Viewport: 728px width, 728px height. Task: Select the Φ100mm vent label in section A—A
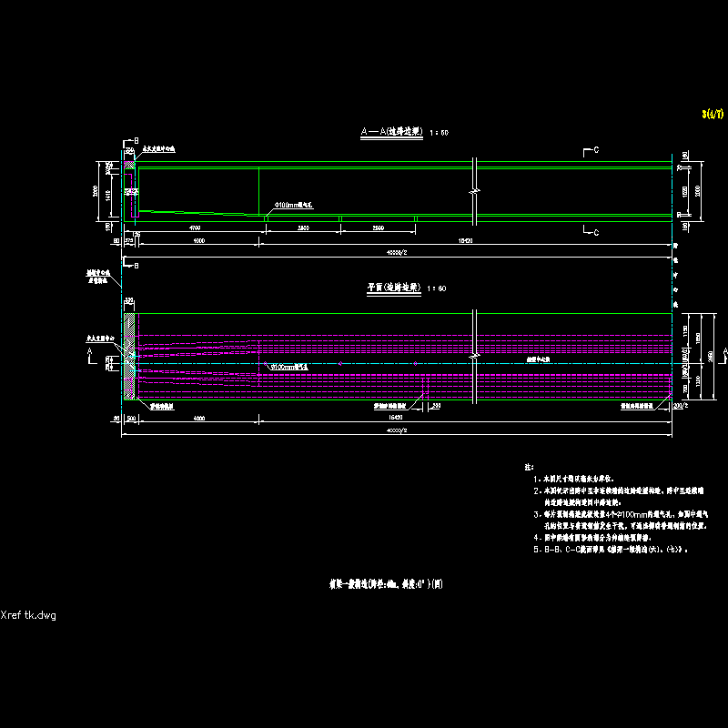(293, 205)
